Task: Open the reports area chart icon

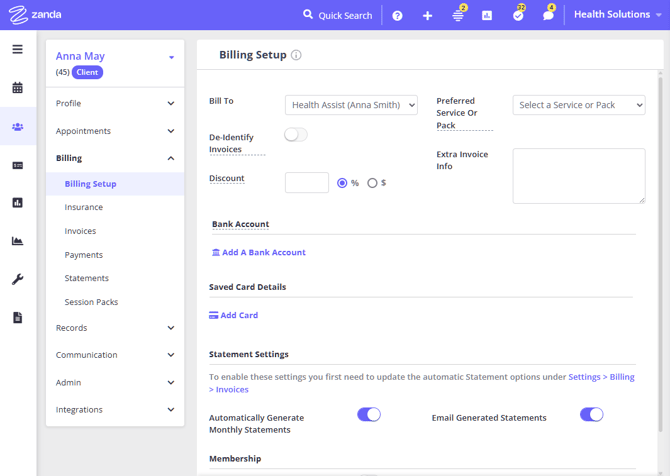Action: click(x=17, y=241)
